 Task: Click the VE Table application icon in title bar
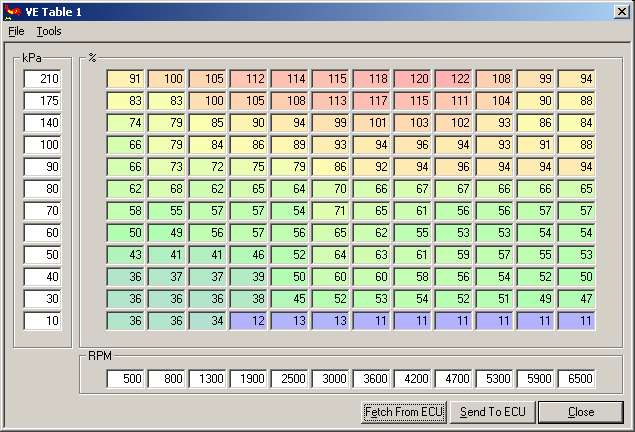(11, 10)
